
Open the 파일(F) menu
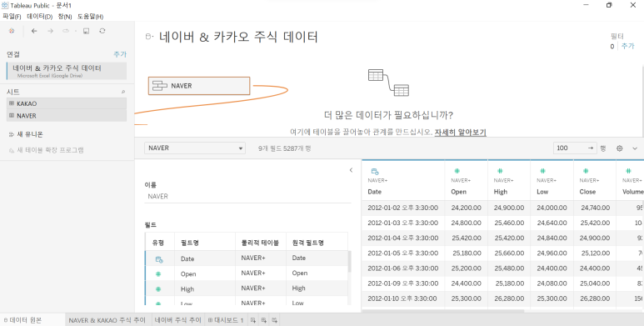12,17
